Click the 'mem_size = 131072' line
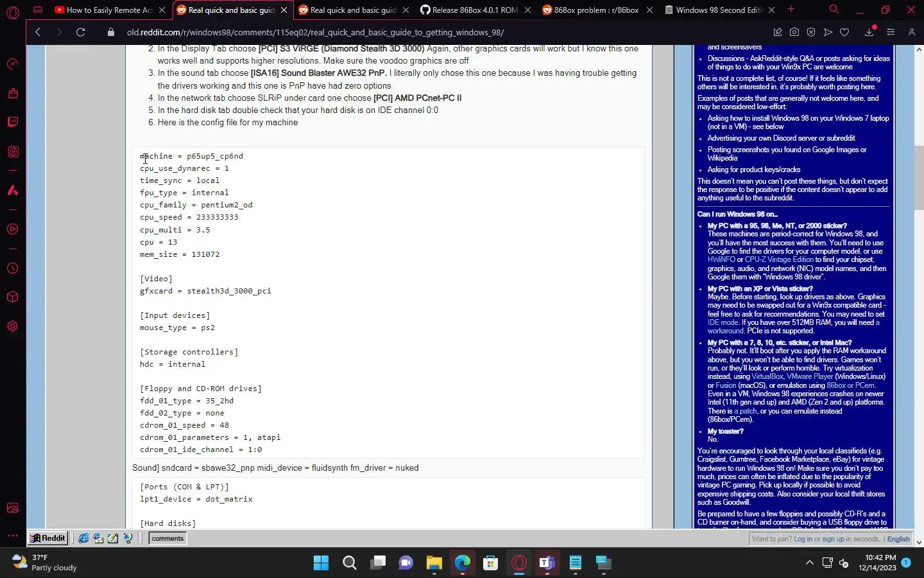The width and height of the screenshot is (924, 578). 180,254
